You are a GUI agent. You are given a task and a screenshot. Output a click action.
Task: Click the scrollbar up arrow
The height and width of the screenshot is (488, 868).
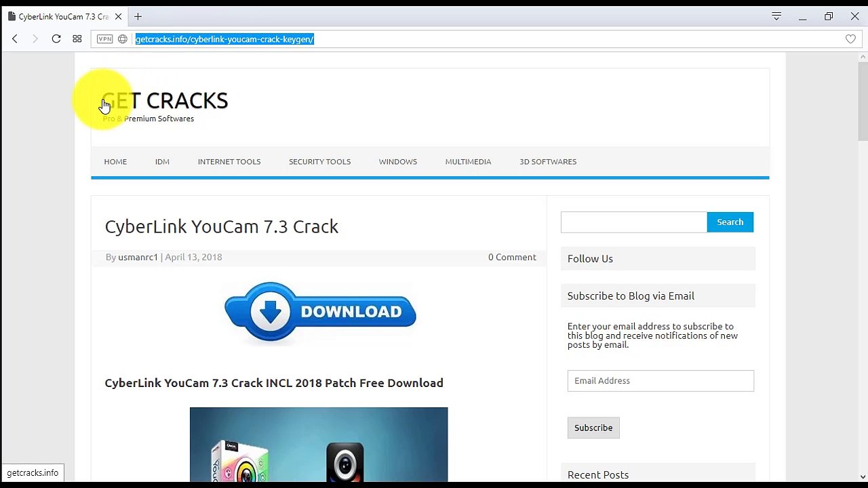coord(863,57)
